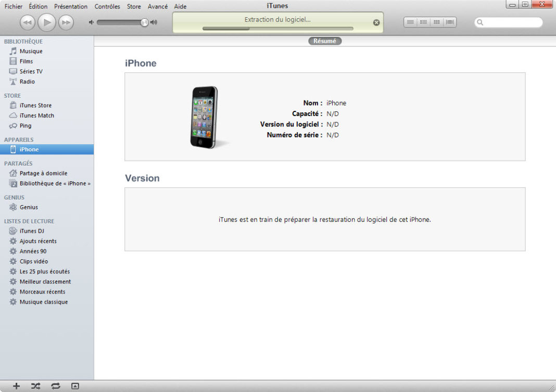Open the iTunes DJ playlist
The image size is (556, 392).
[x=47, y=231]
